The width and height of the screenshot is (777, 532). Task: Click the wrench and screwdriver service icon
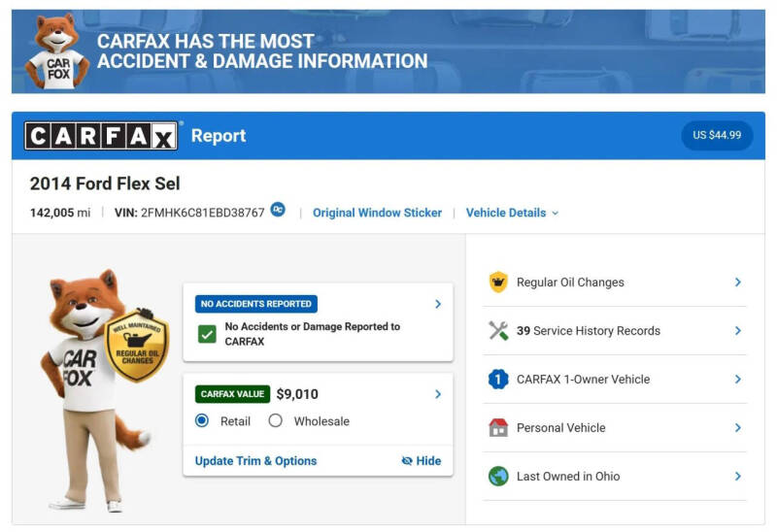(x=498, y=331)
